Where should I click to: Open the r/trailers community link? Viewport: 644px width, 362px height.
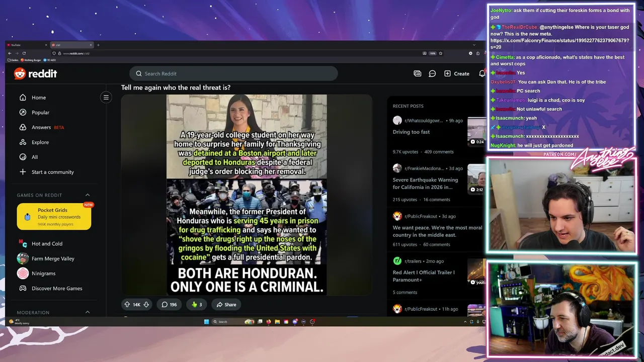(414, 261)
